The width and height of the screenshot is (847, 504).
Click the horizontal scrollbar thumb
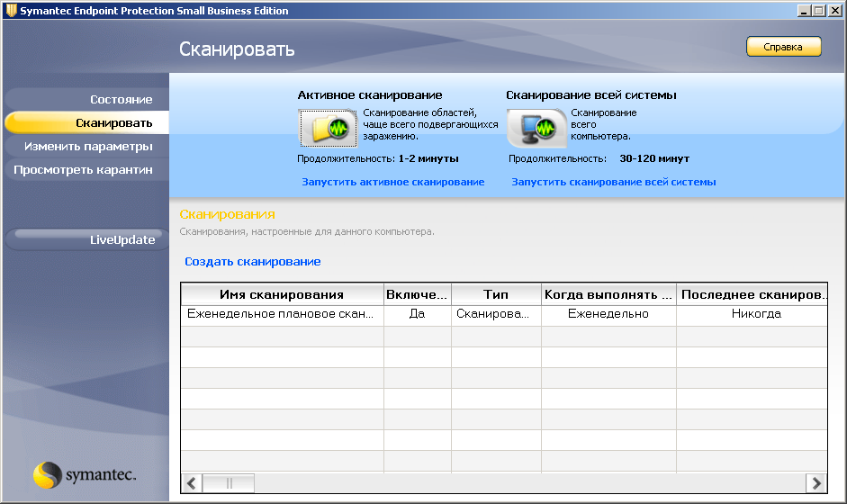pyautogui.click(x=229, y=483)
